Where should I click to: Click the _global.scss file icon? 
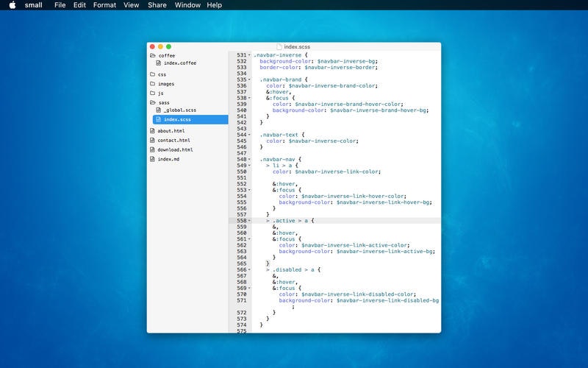(x=158, y=110)
